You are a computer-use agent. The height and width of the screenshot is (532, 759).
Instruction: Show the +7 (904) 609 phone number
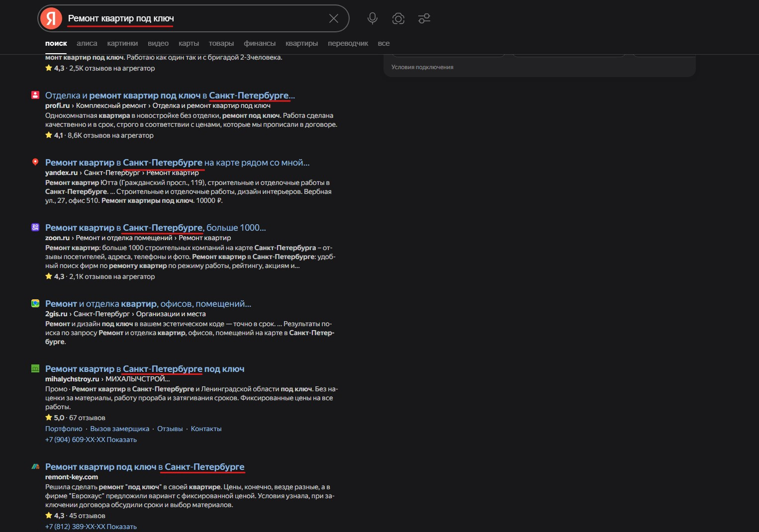pyautogui.click(x=91, y=440)
